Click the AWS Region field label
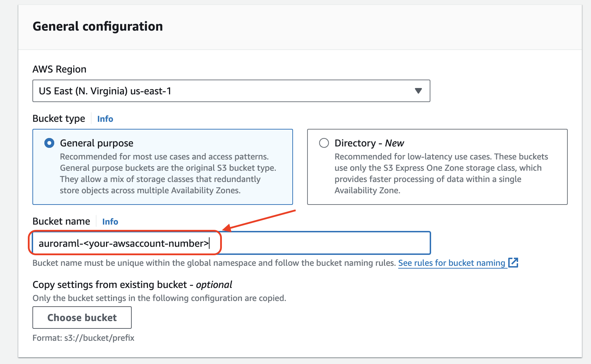 point(59,69)
